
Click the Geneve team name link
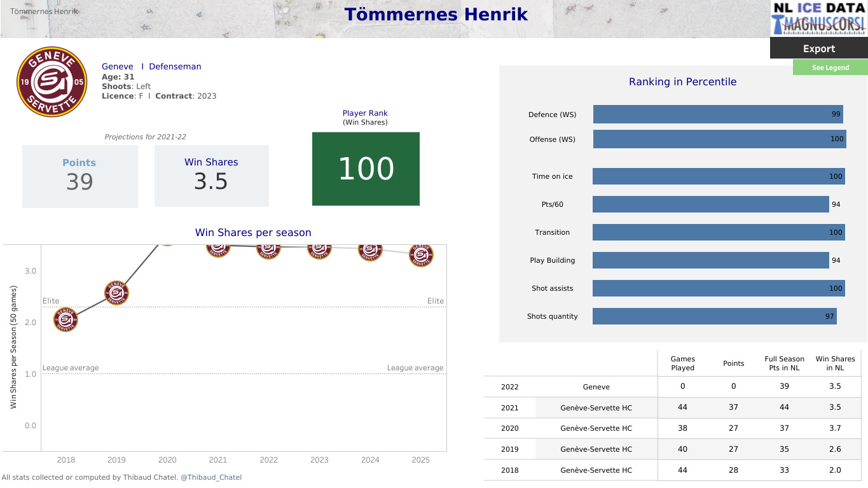pos(118,66)
